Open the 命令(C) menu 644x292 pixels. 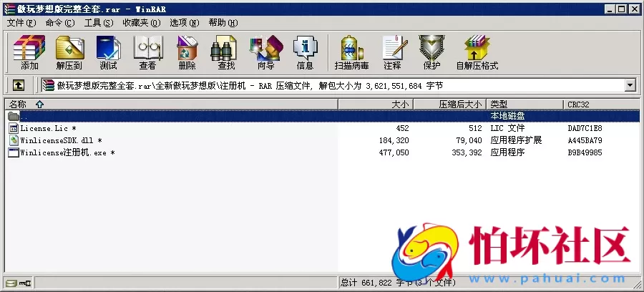coord(60,23)
